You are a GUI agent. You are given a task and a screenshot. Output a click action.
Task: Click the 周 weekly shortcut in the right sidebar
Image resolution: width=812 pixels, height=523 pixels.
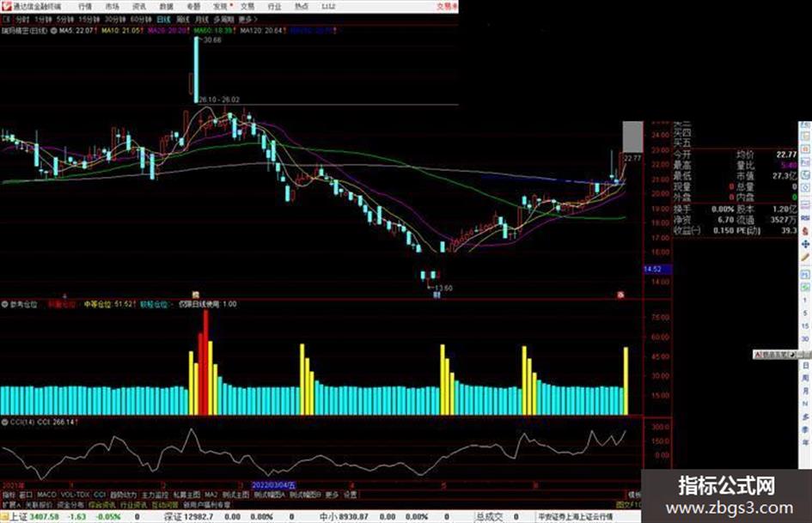point(805,379)
